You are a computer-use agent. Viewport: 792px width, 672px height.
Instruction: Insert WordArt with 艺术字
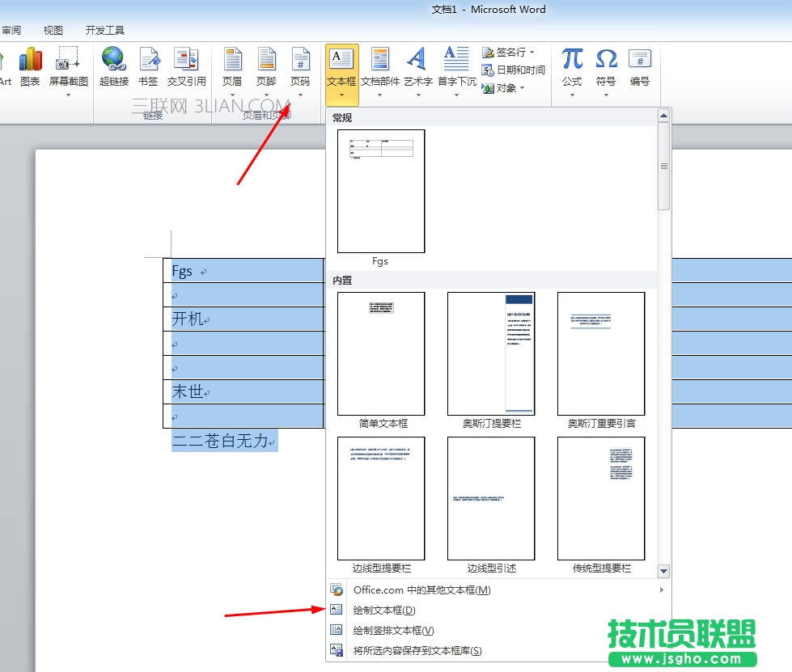coord(416,69)
